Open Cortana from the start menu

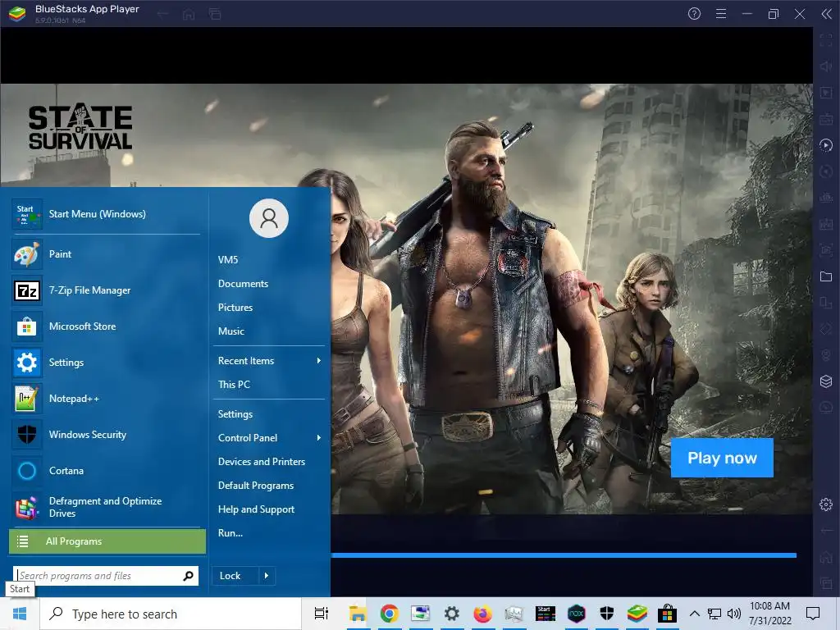pos(107,471)
